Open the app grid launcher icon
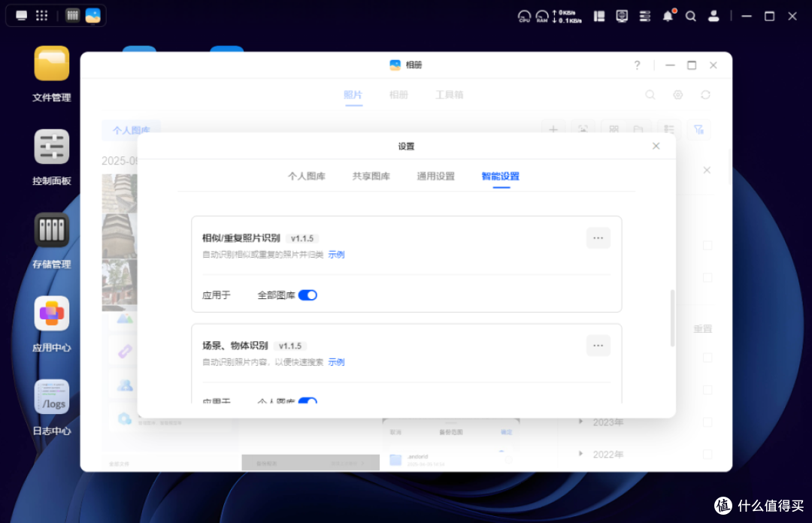 (42, 16)
